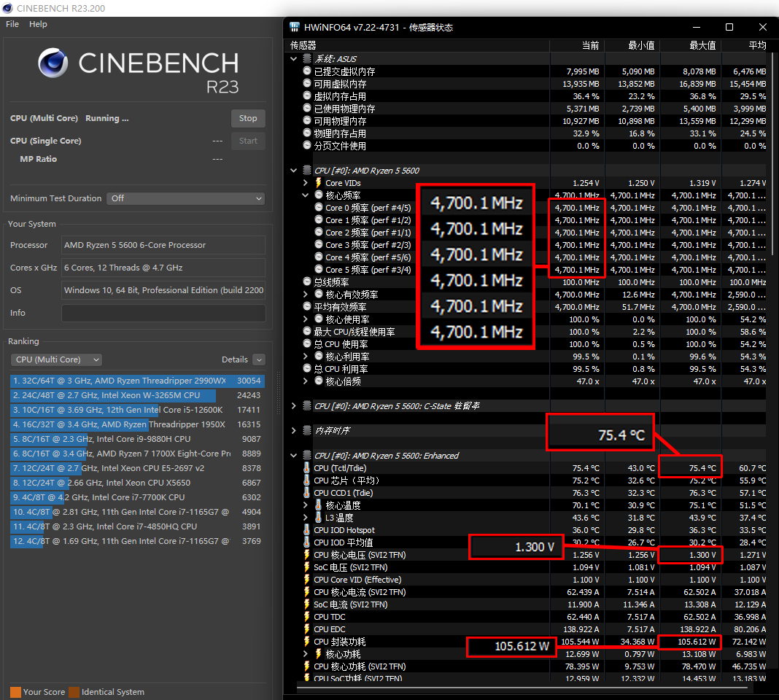Expand the C-State 驻留率 group
The height and width of the screenshot is (700, 779).
(294, 406)
